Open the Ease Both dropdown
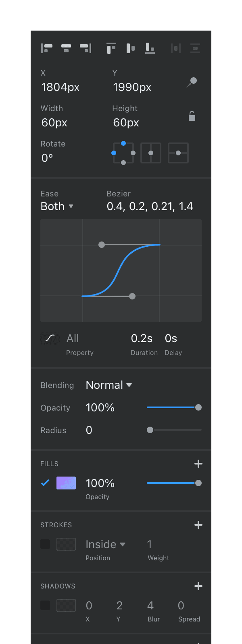This screenshot has width=242, height=644. (57, 206)
